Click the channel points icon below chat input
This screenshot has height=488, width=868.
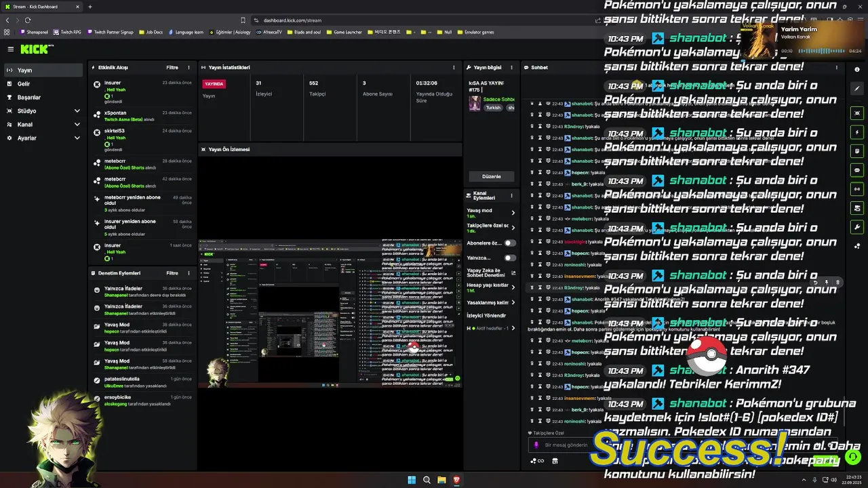(536, 461)
